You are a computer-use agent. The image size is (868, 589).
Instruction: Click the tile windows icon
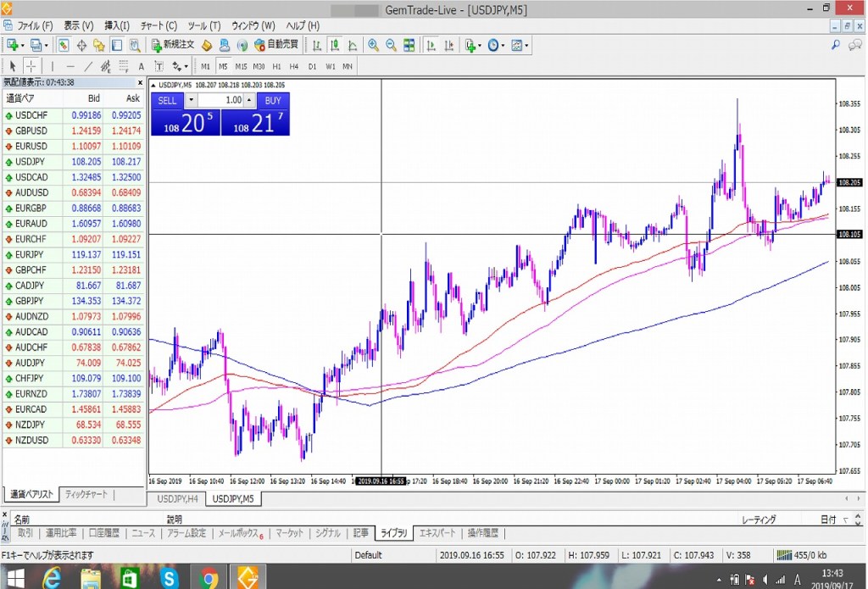(x=409, y=45)
